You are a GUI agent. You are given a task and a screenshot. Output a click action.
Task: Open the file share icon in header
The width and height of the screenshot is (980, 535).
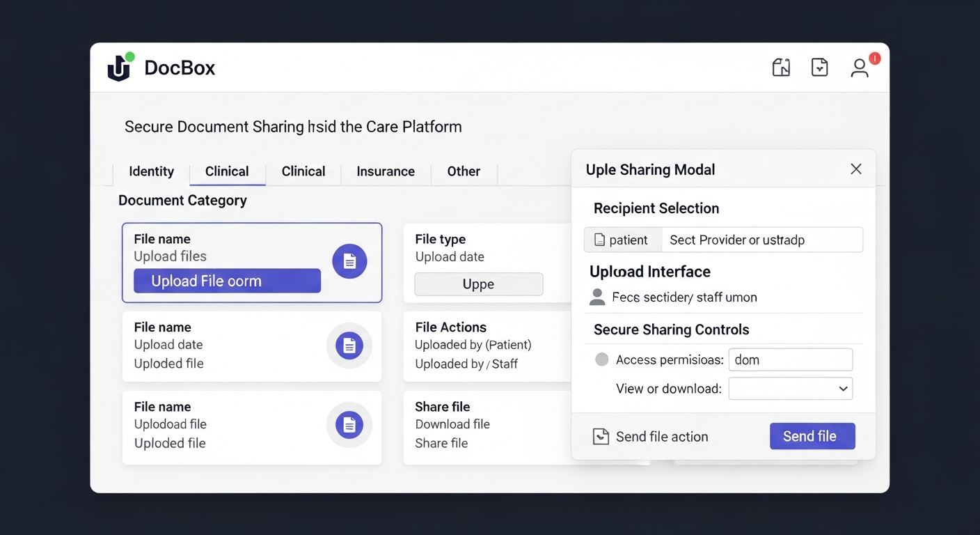coord(781,68)
